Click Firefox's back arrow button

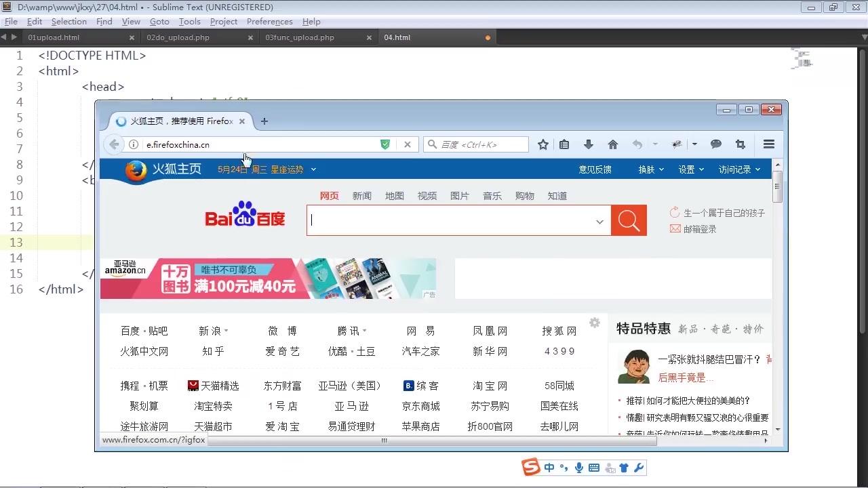[114, 144]
